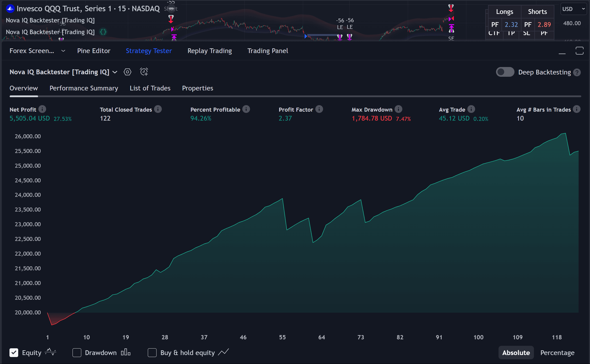Maximize the bottom panel
The image size is (590, 364).
click(580, 51)
